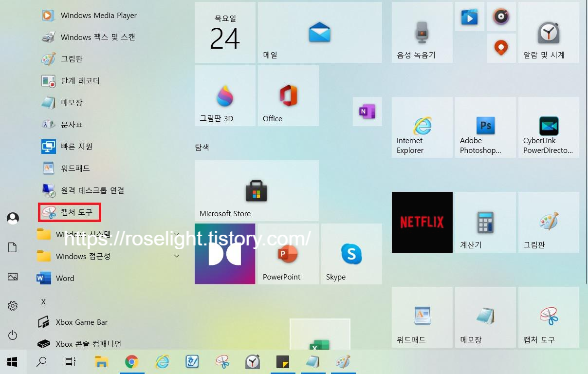Click the 탐색 tile group header

point(202,147)
